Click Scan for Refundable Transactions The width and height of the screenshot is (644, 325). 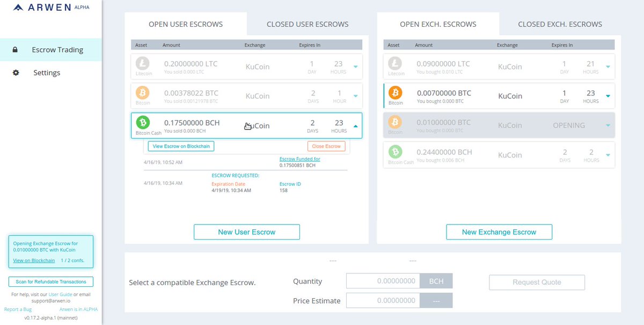51,281
